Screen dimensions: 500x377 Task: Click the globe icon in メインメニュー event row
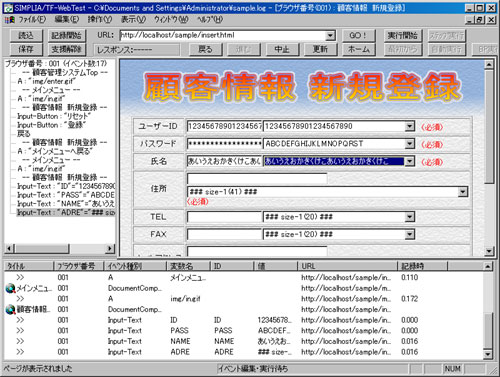(11, 288)
